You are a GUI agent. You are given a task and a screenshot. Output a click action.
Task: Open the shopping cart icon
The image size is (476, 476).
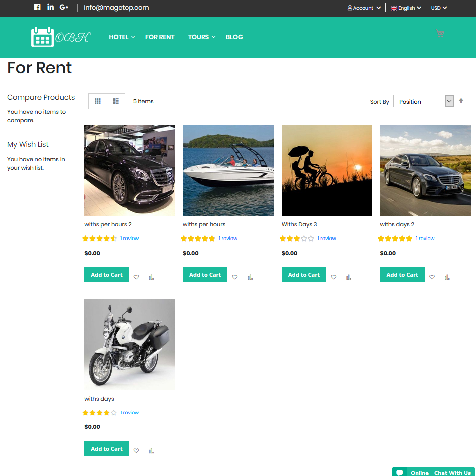point(440,33)
